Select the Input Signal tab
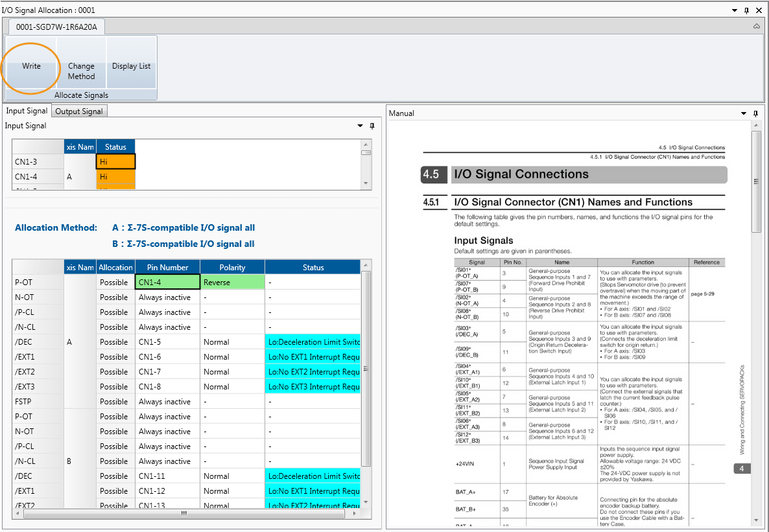 27,111
